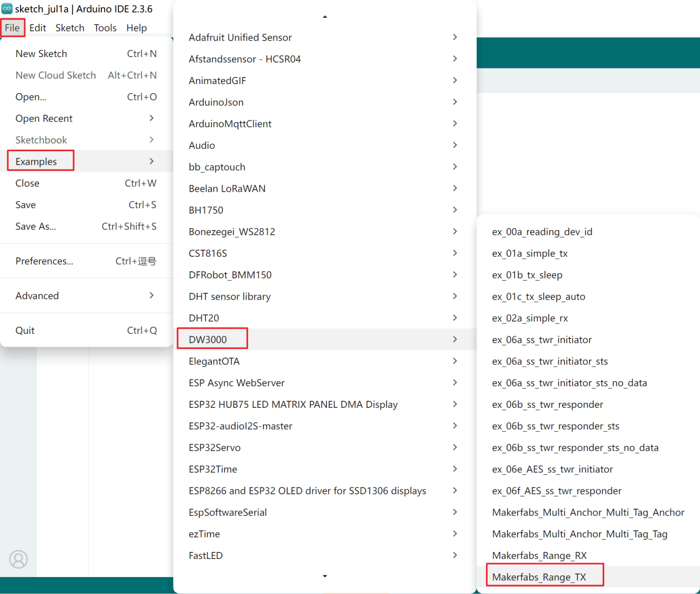Viewport: 700px width, 594px height.
Task: Select Quit in the File menu
Action: tap(86, 330)
